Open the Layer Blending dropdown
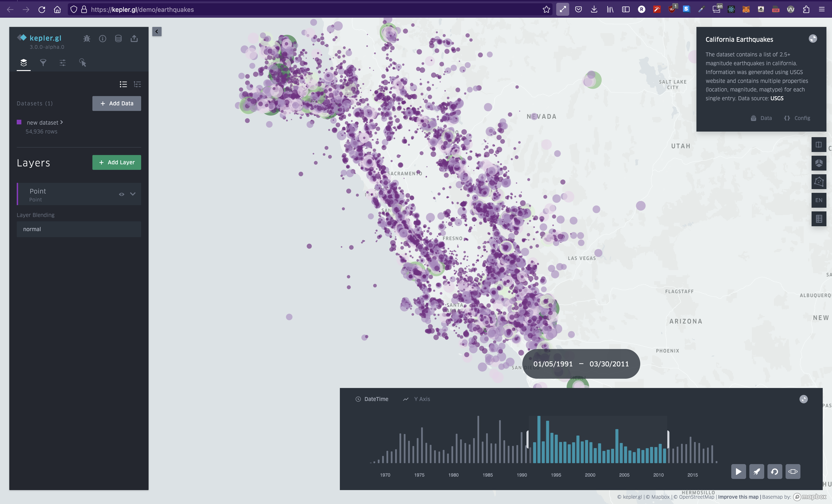Screen dimensions: 832x504 [79, 229]
